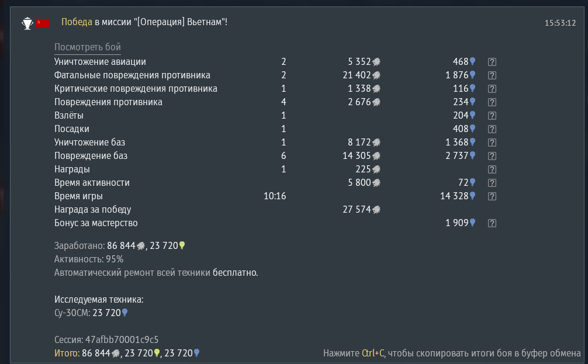Open the "Посмотреть бой" replay link
The width and height of the screenshot is (588, 364).
point(87,47)
